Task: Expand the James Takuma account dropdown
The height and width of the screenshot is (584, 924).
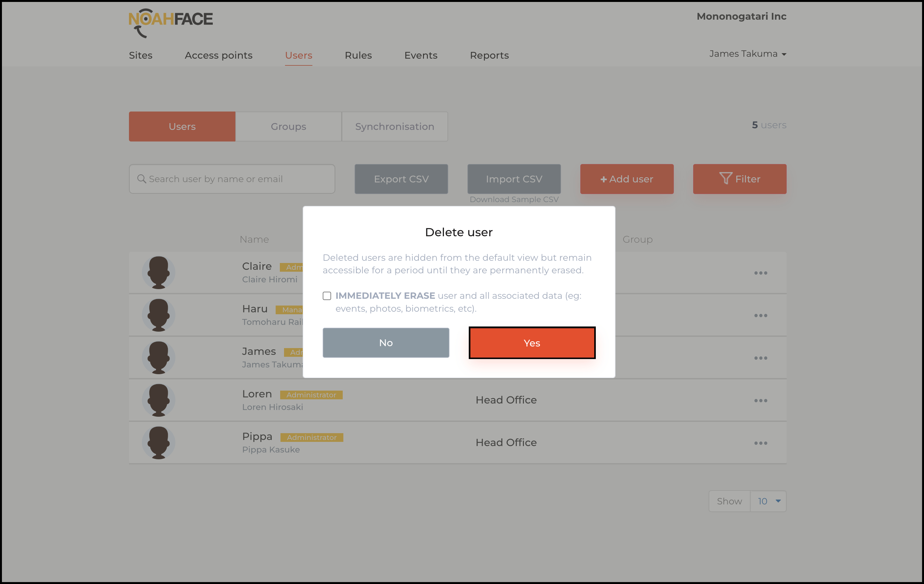Action: [x=747, y=54]
